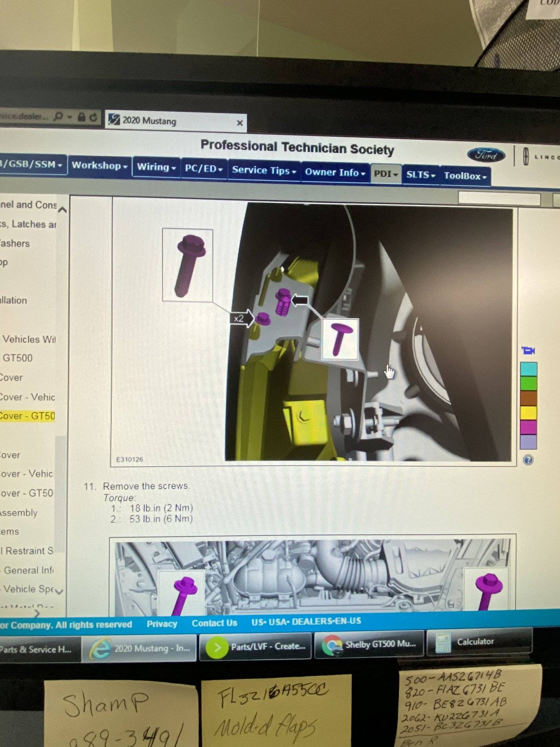
Task: Select the 2020 Mustang browser tab
Action: pos(176,121)
